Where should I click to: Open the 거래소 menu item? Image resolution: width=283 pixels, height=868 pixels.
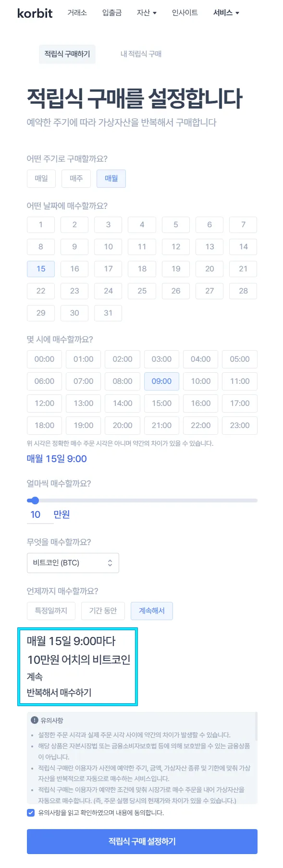click(x=77, y=13)
